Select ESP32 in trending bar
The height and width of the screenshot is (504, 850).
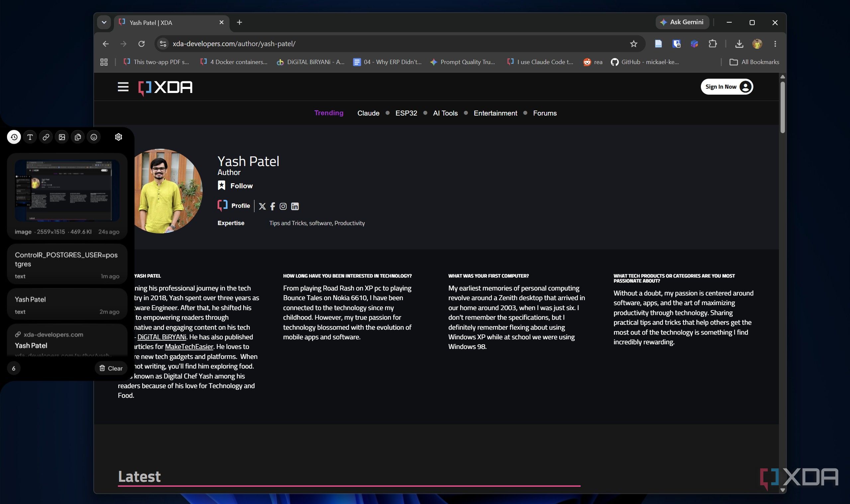click(x=406, y=113)
